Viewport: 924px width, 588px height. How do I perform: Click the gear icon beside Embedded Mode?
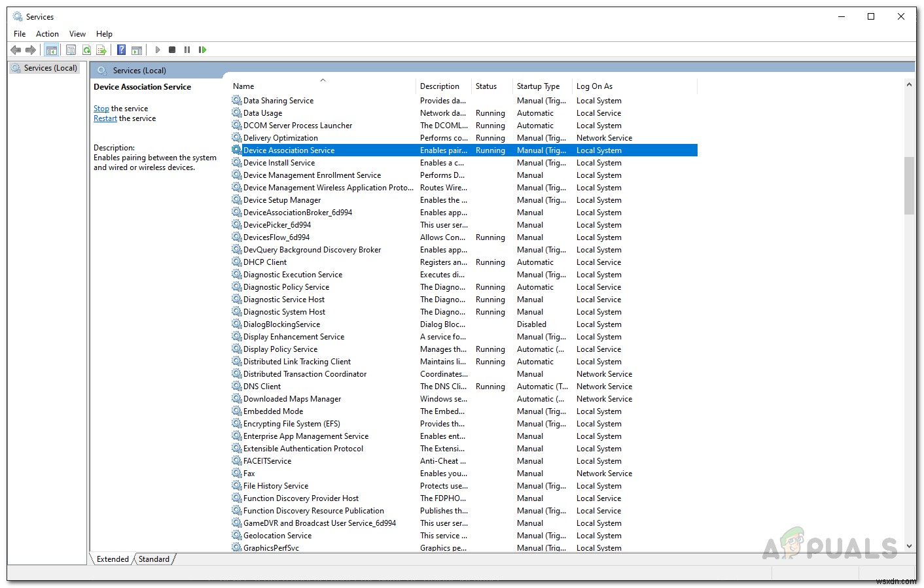click(x=236, y=411)
